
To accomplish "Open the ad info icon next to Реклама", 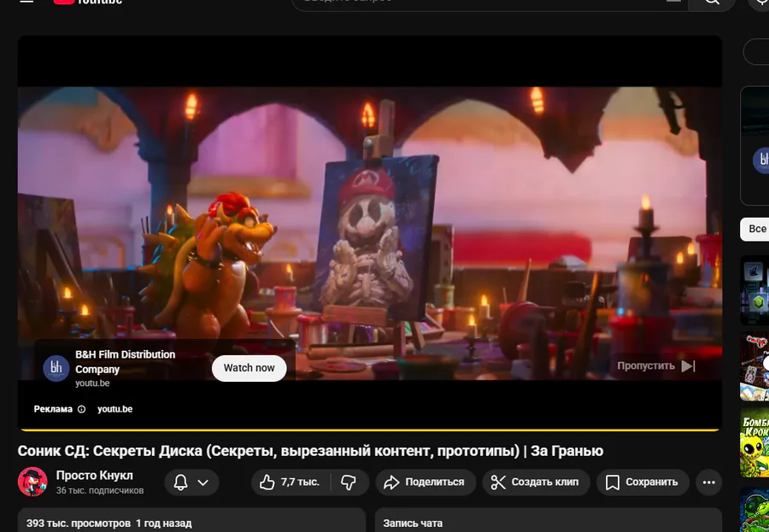I will (81, 409).
